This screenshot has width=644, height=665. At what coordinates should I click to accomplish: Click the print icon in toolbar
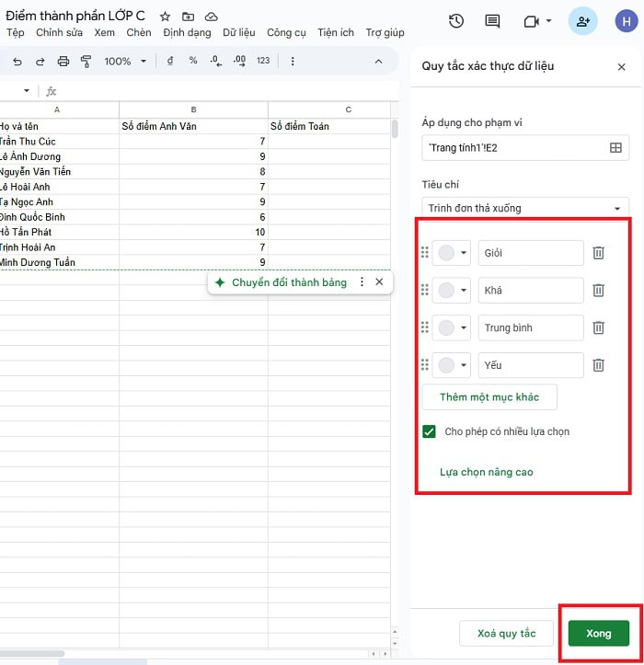(x=63, y=61)
